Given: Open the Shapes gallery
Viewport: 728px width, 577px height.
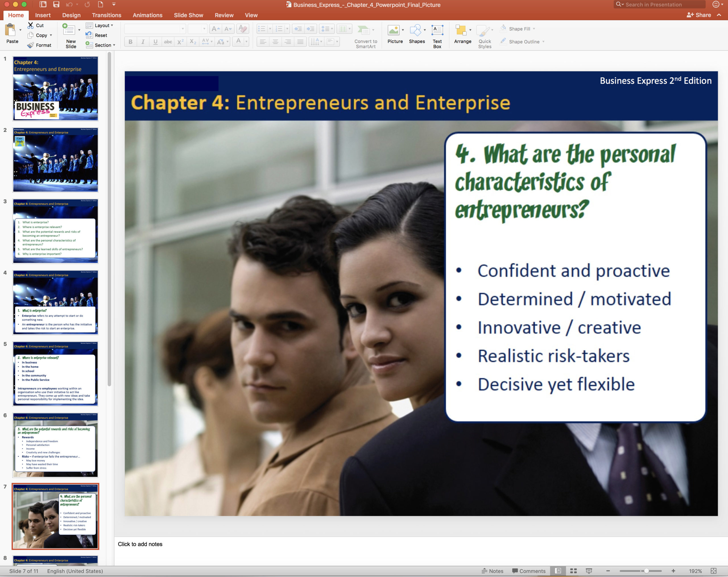Looking at the screenshot, I should click(x=417, y=34).
